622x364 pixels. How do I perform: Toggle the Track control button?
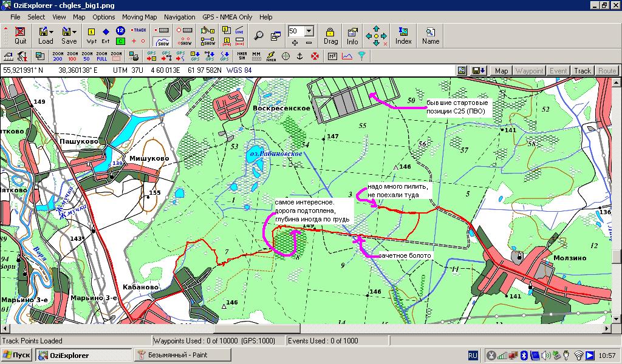coord(583,71)
